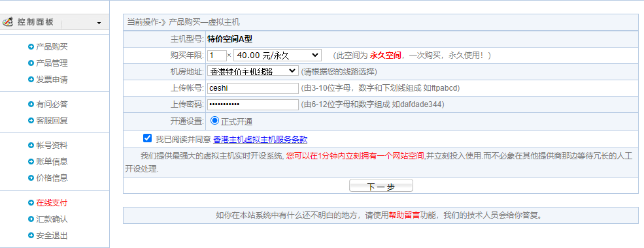The image size is (644, 248).
Task: View 账单信息 in the sidebar
Action: (52, 161)
